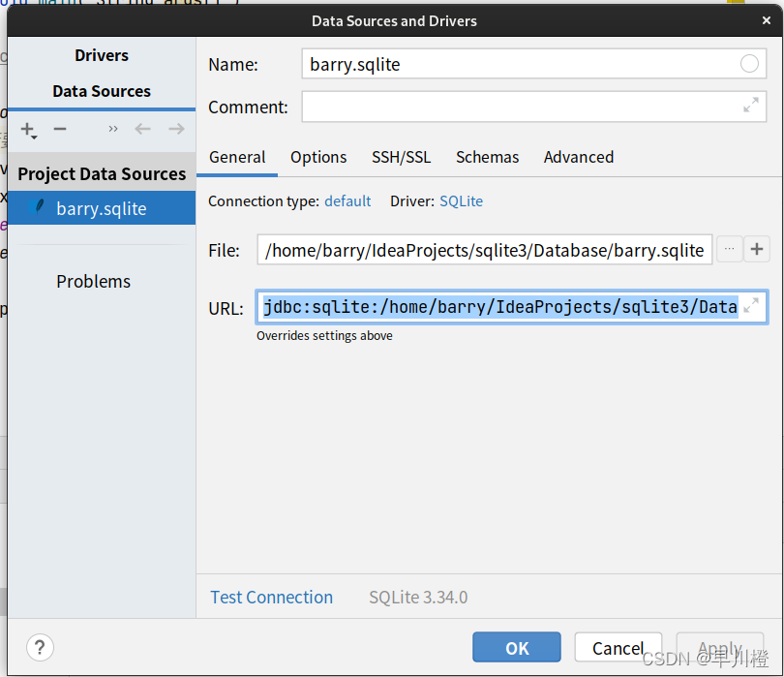Browse for a database file using the ellipsis button

coord(730,249)
